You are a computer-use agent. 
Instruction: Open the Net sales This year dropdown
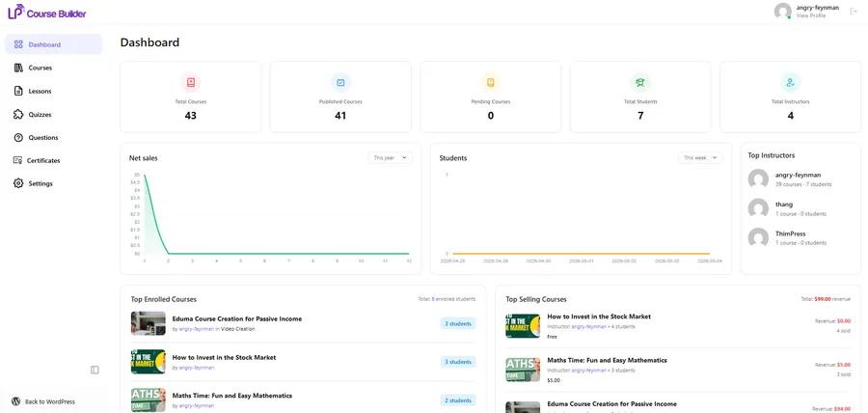point(391,158)
